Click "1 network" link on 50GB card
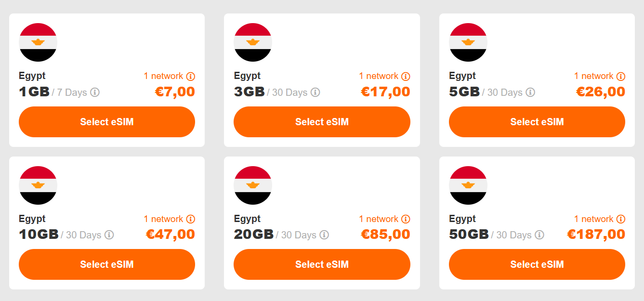This screenshot has height=301, width=644. click(x=594, y=219)
